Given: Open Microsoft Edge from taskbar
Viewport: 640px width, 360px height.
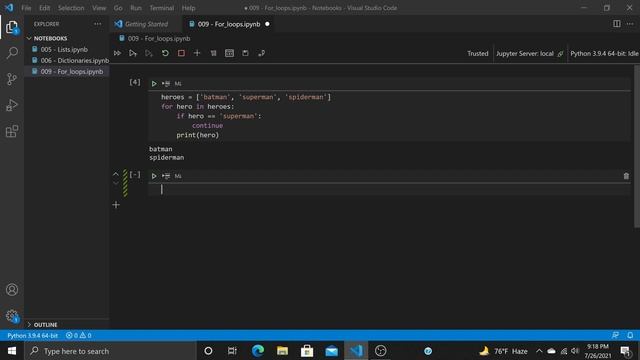Looking at the screenshot, I should click(258, 351).
